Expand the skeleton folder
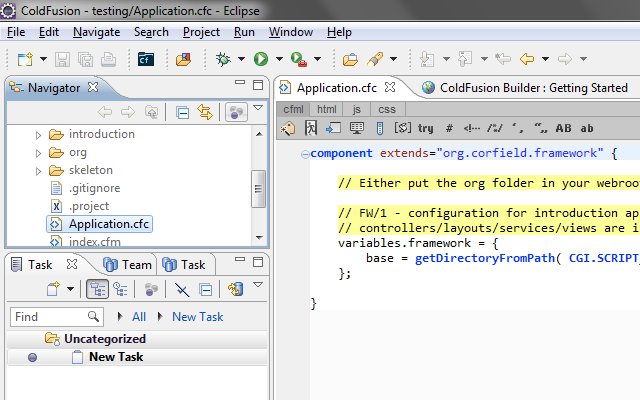 tap(38, 171)
